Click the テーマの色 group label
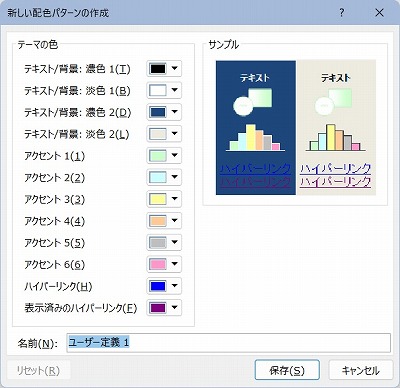 coord(38,44)
